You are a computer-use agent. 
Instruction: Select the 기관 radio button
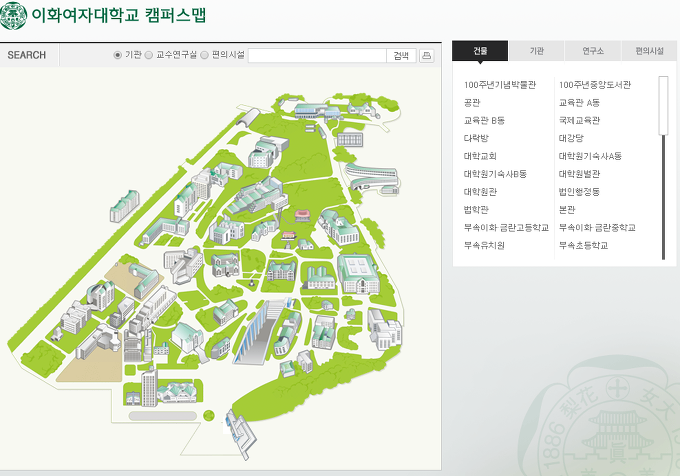(x=117, y=55)
